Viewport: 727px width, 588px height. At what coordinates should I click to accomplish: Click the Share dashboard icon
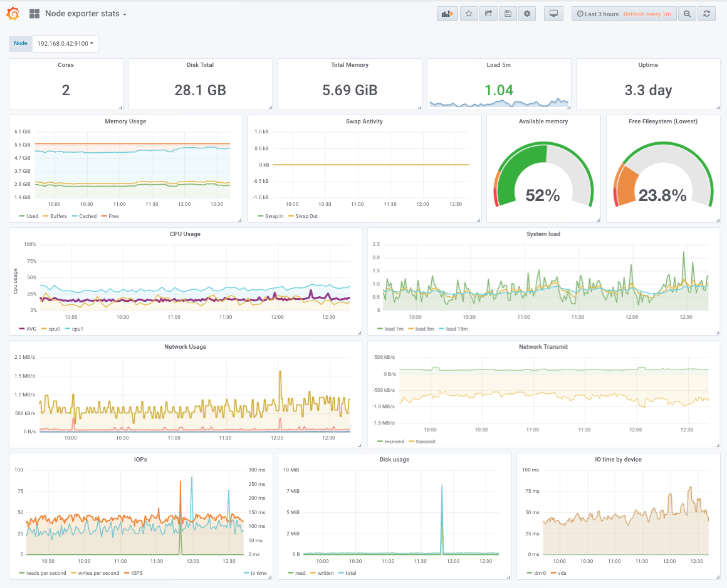coord(488,14)
